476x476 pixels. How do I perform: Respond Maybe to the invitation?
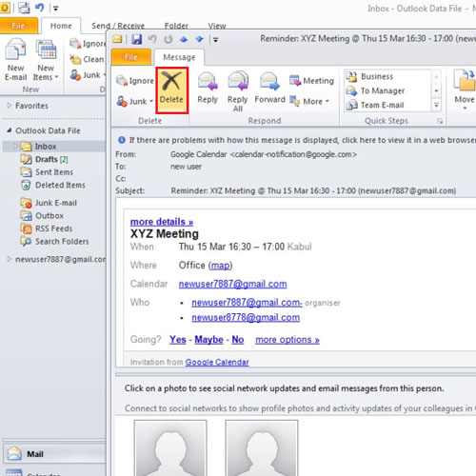208,340
